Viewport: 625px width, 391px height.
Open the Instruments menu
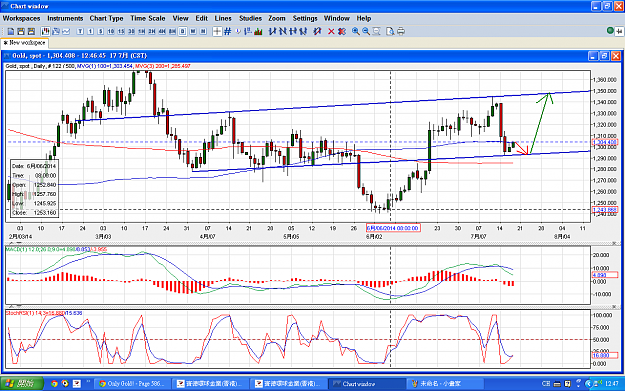(65, 18)
